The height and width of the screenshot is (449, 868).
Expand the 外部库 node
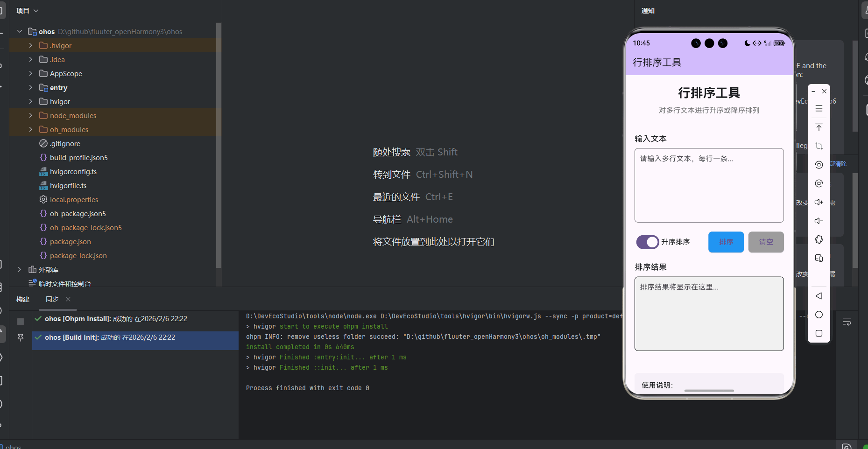[x=20, y=269]
